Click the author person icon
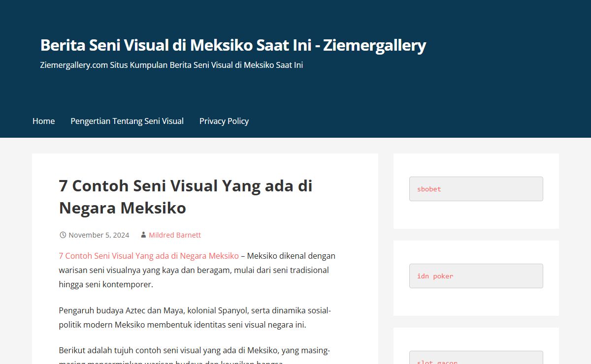 click(x=143, y=235)
